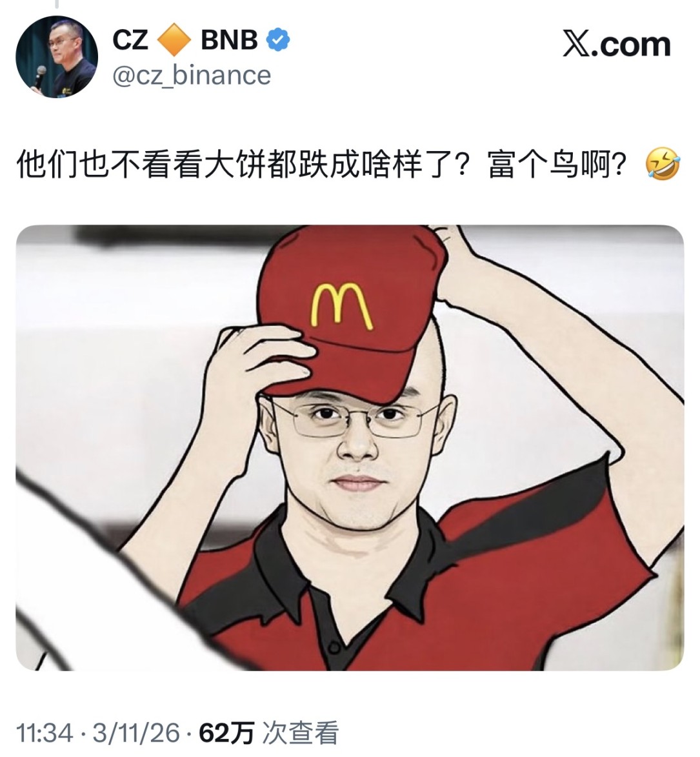Open the attached McDonald's uniform meme image
The width and height of the screenshot is (700, 757).
(x=350, y=447)
